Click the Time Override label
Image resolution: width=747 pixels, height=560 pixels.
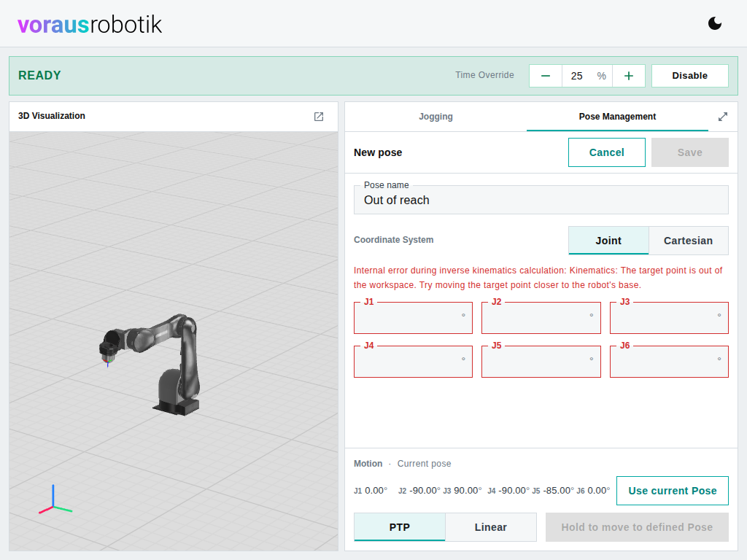(x=484, y=75)
